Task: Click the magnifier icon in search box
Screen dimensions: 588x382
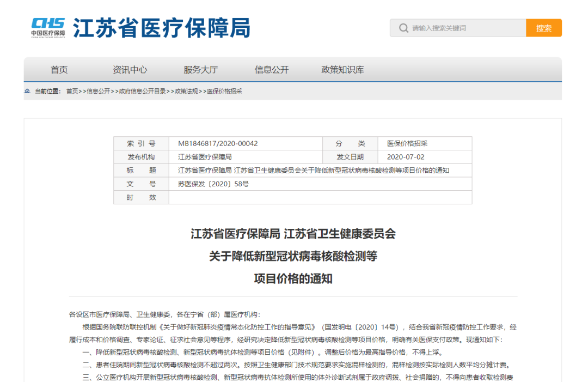Action: [x=403, y=28]
